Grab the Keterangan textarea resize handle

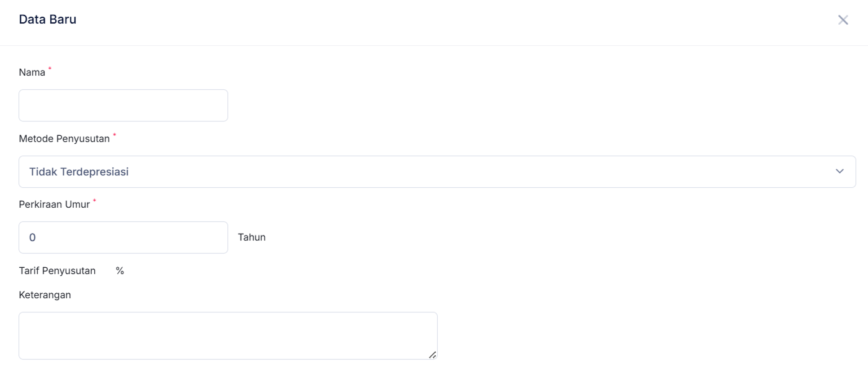(432, 355)
